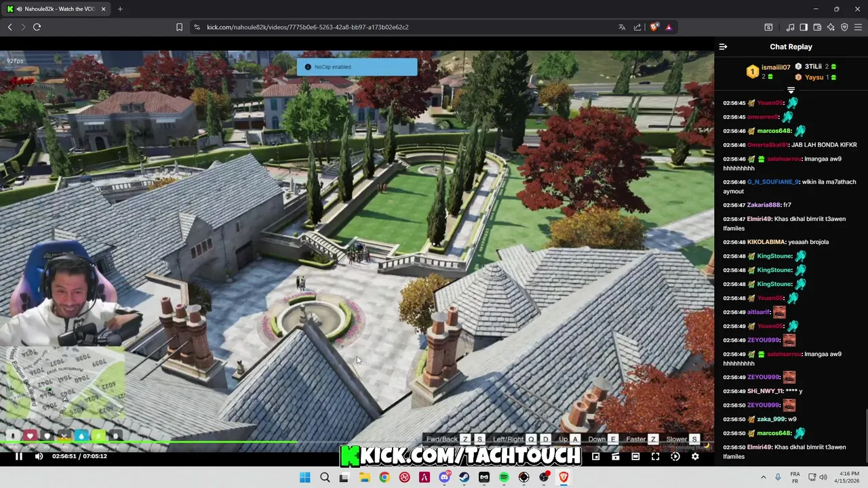This screenshot has height=488, width=868.
Task: View site information for kick.com
Action: click(197, 27)
